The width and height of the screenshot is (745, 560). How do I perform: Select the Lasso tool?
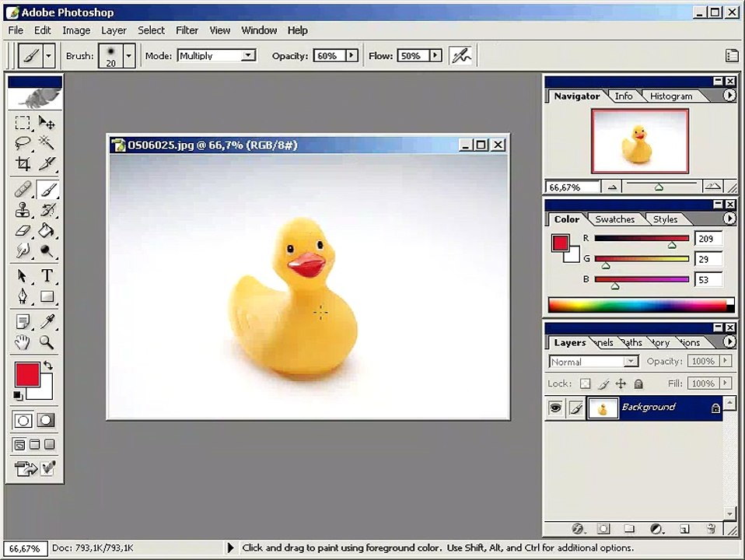point(23,142)
